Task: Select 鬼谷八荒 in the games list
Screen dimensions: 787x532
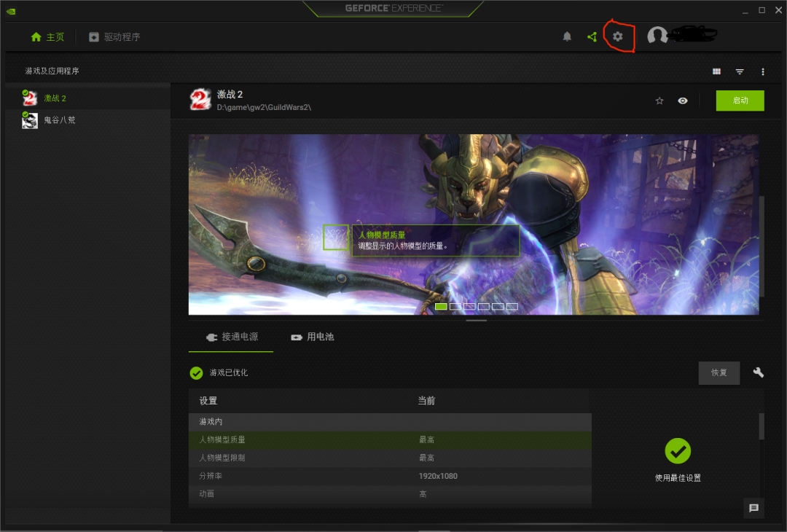Action: [x=88, y=120]
